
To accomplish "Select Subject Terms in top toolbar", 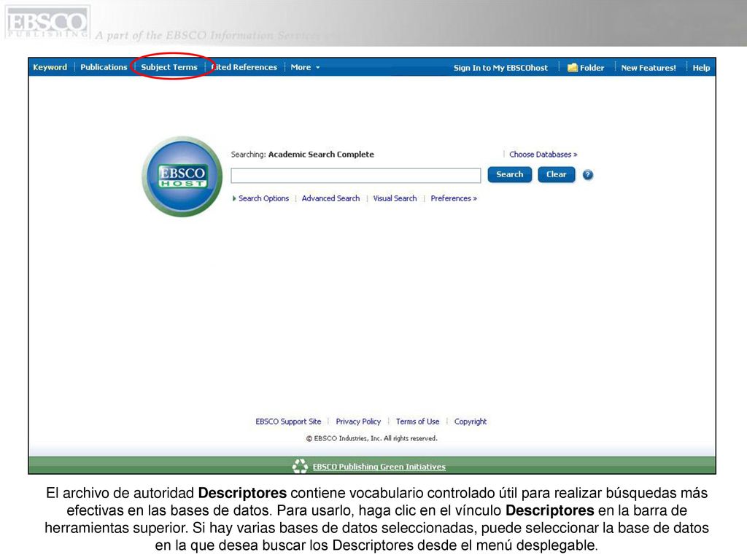I will [x=169, y=67].
